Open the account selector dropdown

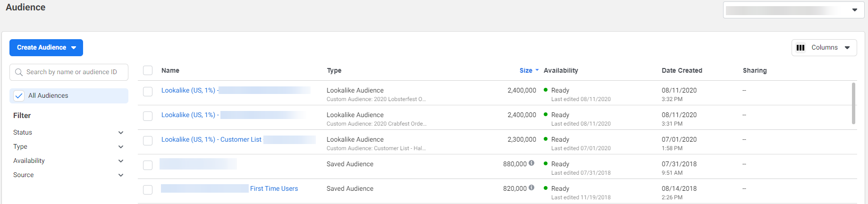(793, 10)
